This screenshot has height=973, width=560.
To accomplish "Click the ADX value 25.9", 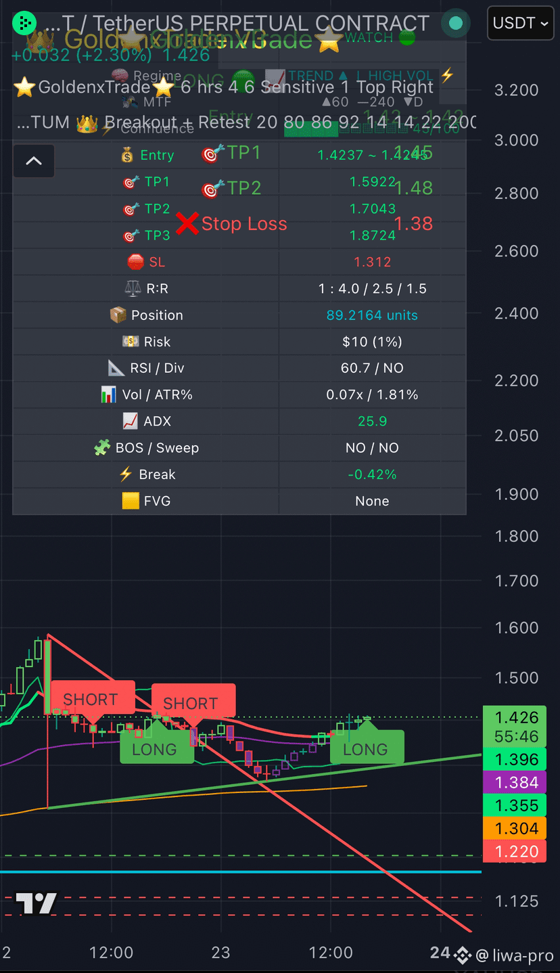I will pos(372,421).
